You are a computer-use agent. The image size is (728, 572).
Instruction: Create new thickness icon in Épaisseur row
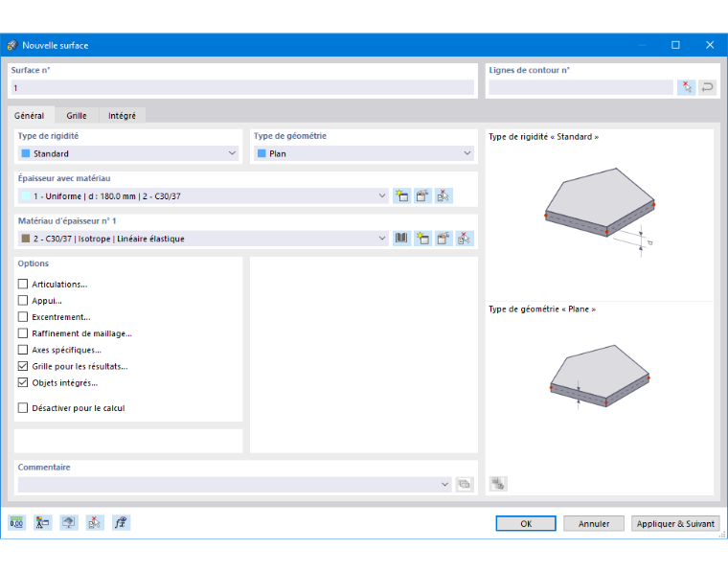pyautogui.click(x=401, y=195)
